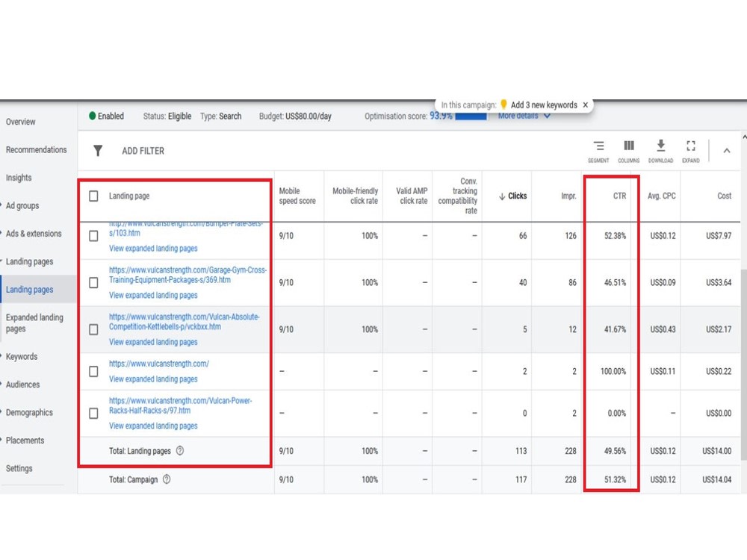The height and width of the screenshot is (560, 747).
Task: Sort by the Avg. CPC column header
Action: tap(661, 196)
